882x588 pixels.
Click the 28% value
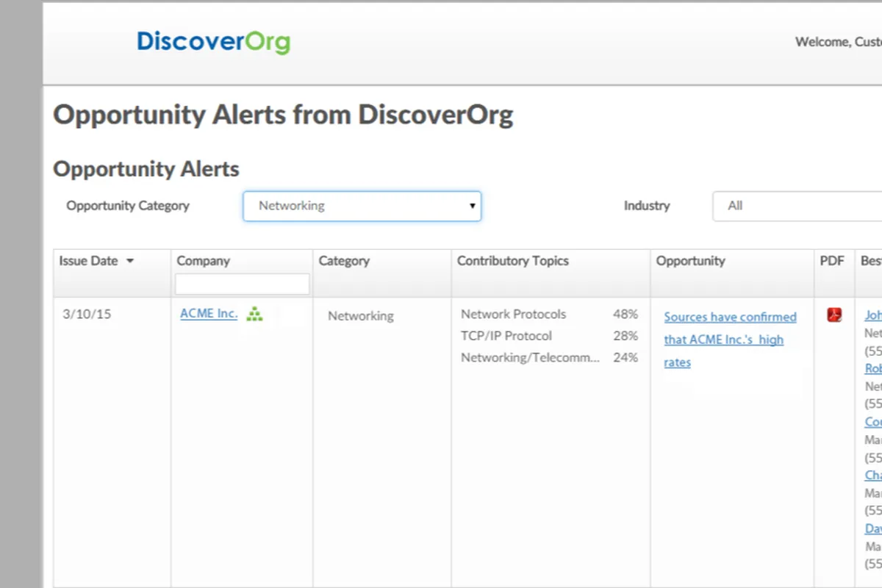pos(625,336)
